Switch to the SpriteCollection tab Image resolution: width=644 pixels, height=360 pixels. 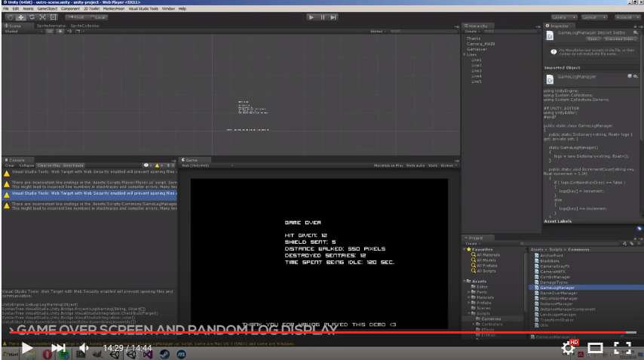pos(84,26)
